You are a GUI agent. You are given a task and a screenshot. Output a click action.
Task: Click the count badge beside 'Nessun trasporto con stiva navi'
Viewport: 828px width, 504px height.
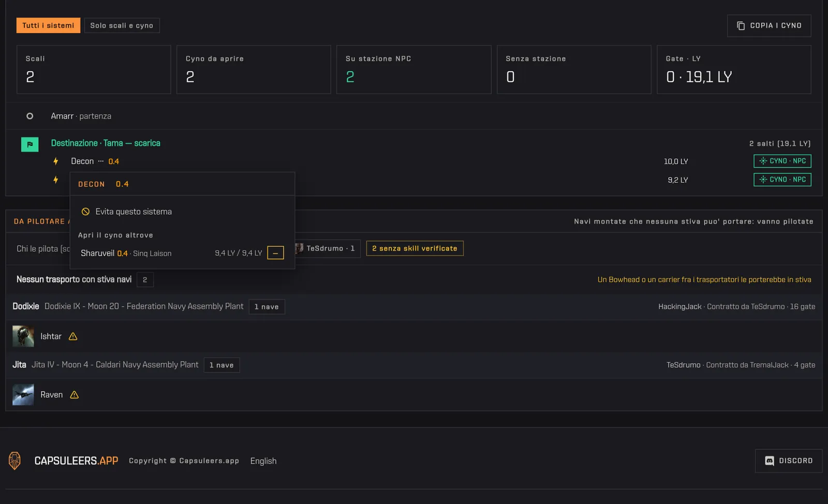(x=145, y=280)
